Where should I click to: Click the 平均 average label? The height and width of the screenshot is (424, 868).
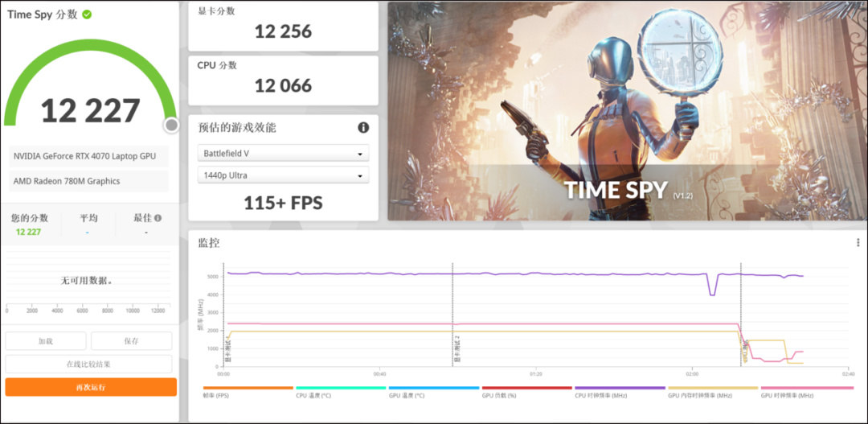click(88, 218)
